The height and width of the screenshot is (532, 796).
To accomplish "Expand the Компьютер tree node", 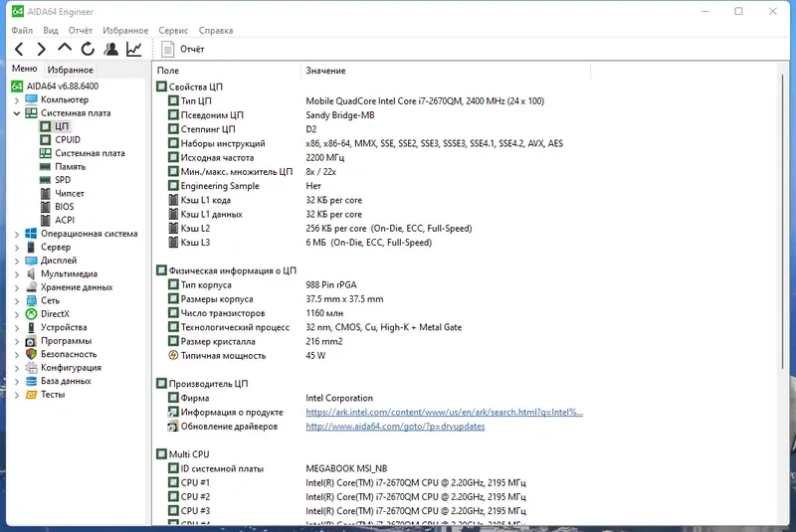I will tap(17, 99).
